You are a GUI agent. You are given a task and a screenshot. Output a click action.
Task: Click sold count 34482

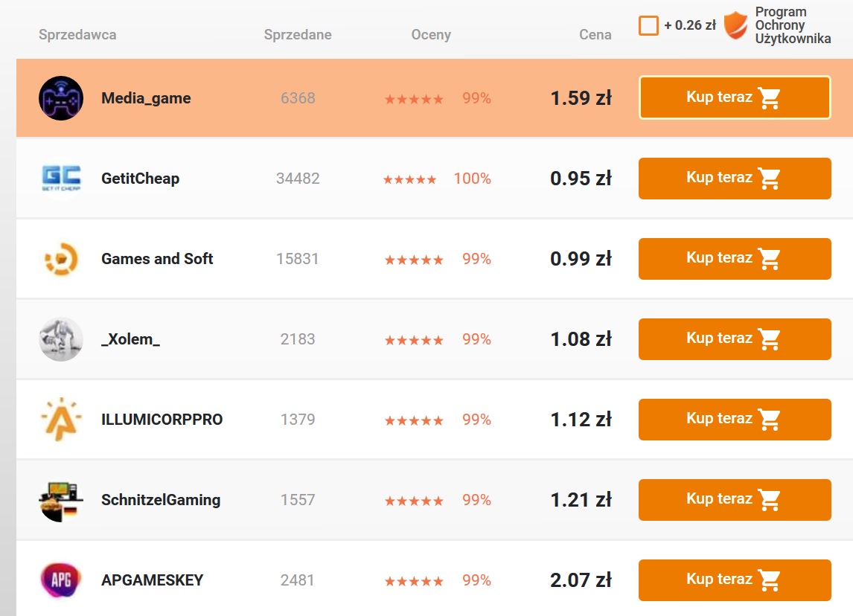298,179
